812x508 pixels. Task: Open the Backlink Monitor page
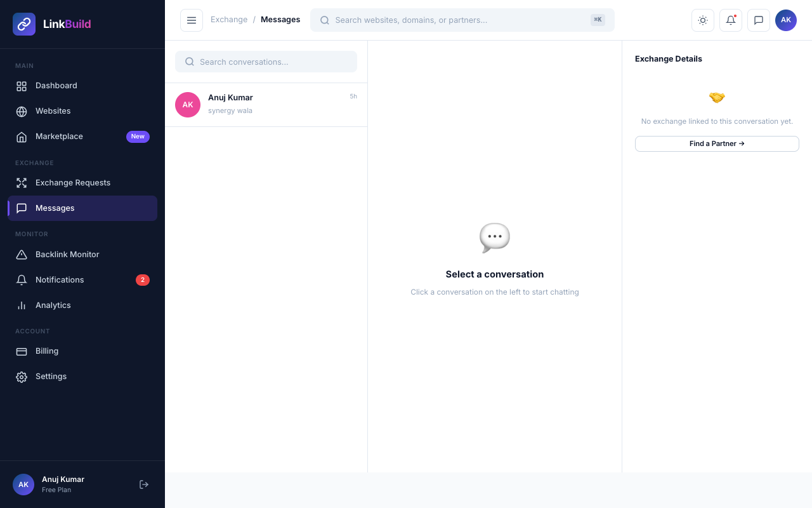coord(82,255)
